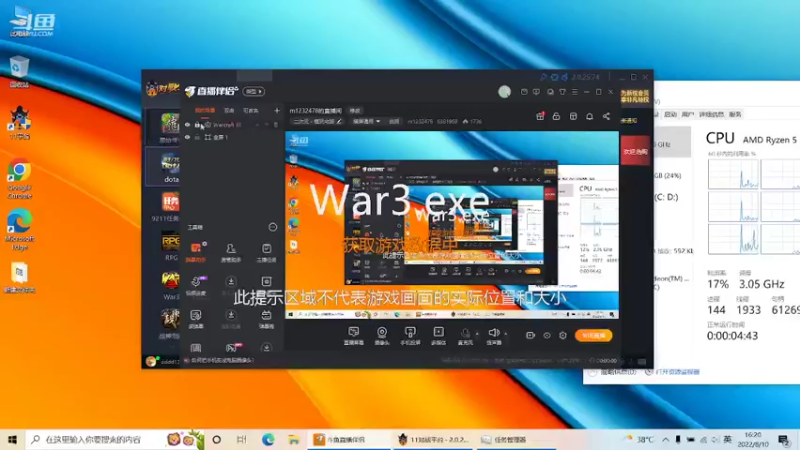
Task: Open the hamburger menu in streaming app header
Action: (x=574, y=92)
